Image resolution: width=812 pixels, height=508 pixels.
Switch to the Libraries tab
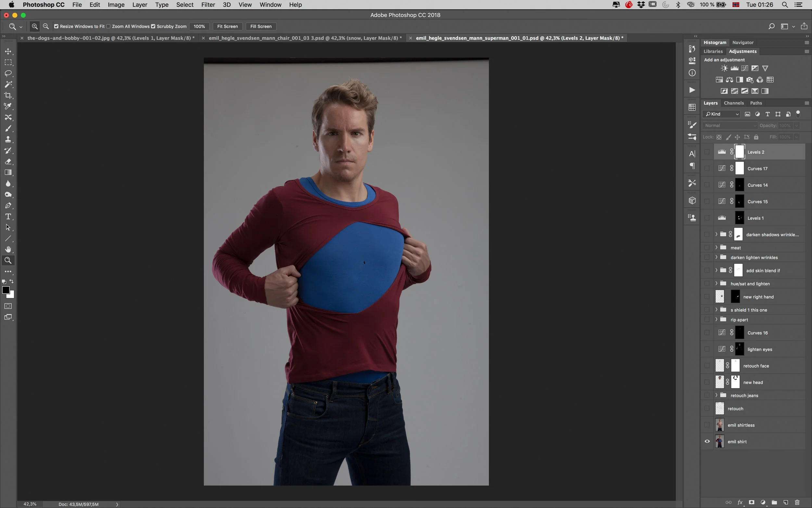click(713, 51)
